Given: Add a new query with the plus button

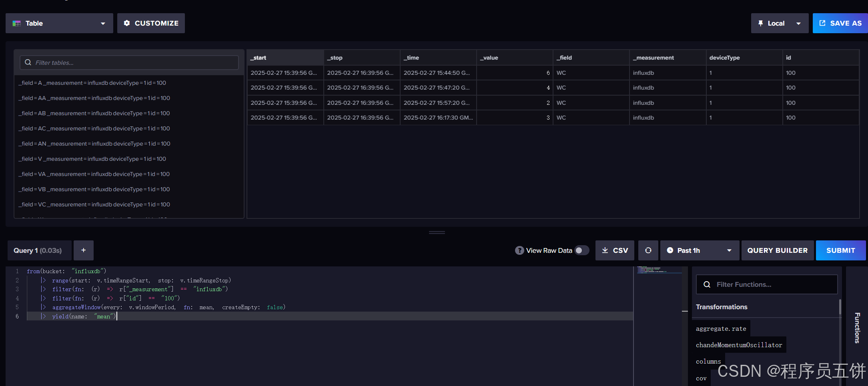Looking at the screenshot, I should 84,250.
